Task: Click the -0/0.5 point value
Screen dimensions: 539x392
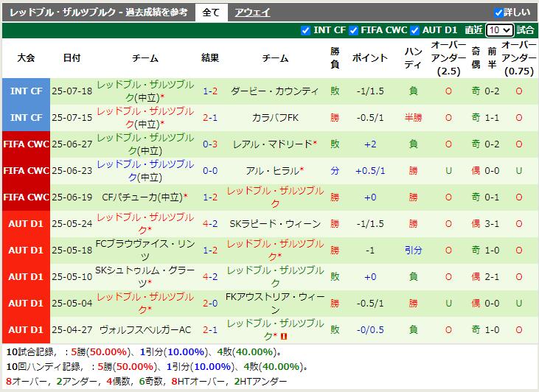Action: 370,330
